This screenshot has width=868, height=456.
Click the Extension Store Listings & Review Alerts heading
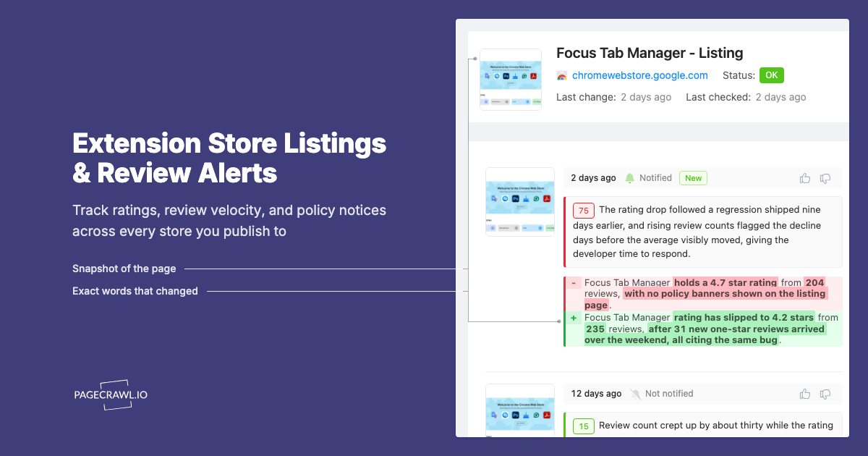(x=229, y=159)
